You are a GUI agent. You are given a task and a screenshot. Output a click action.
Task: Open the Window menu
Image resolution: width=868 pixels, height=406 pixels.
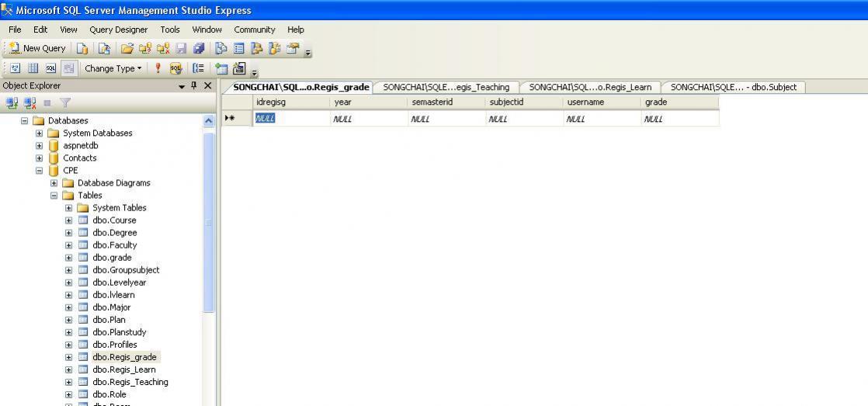point(207,29)
